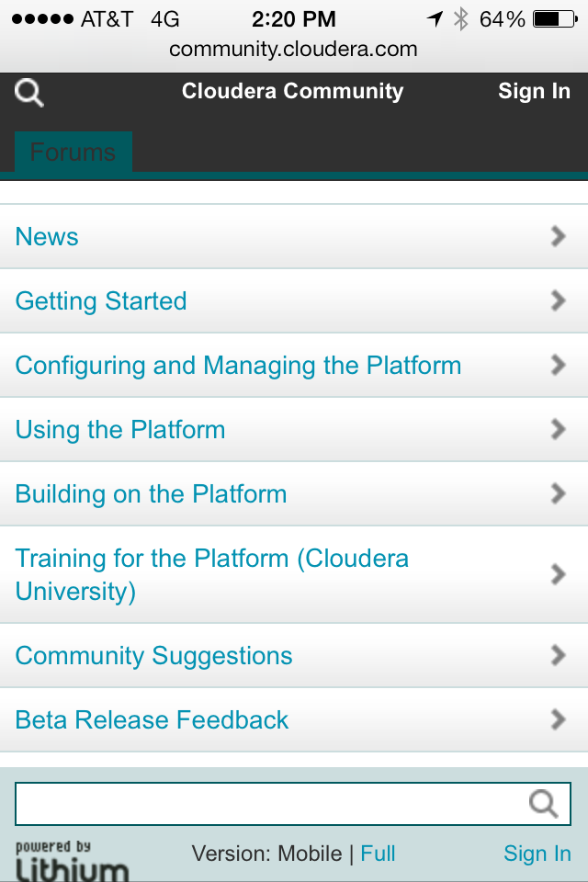Tap the community.cloudera.com address bar
This screenshot has height=882, width=588.
[293, 50]
